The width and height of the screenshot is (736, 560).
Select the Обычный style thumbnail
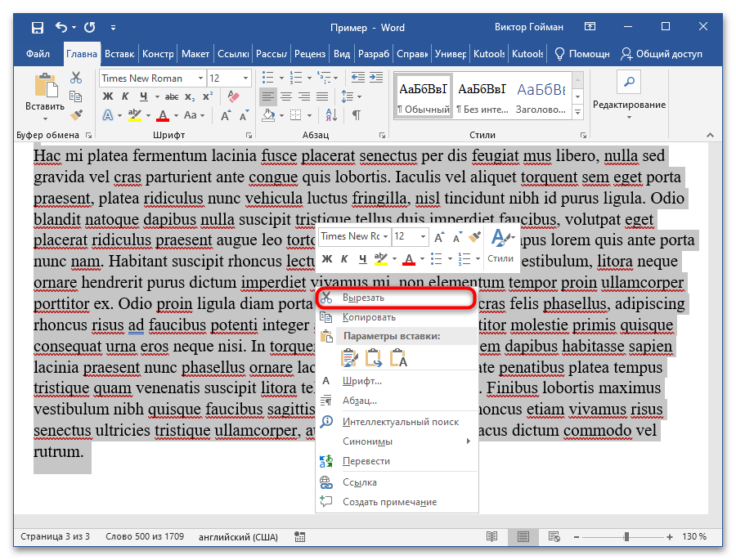coord(424,96)
